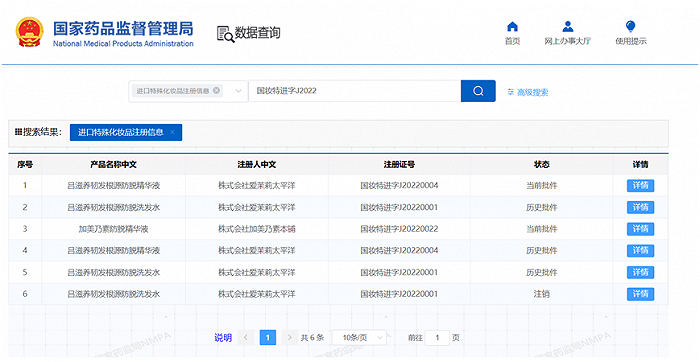Go to the previous results page arrow
This screenshot has width=700, height=362.
pos(246,338)
